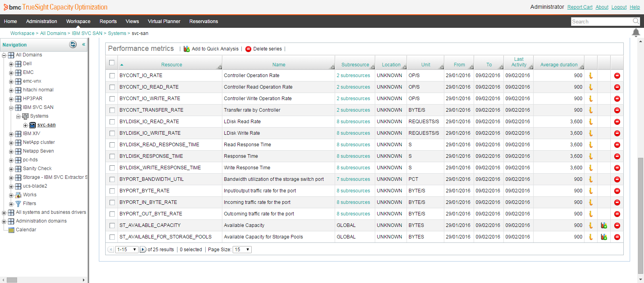Screen dimensions: 644x283
Task: Collapse the IBM SVC SAN node
Action: 11,108
